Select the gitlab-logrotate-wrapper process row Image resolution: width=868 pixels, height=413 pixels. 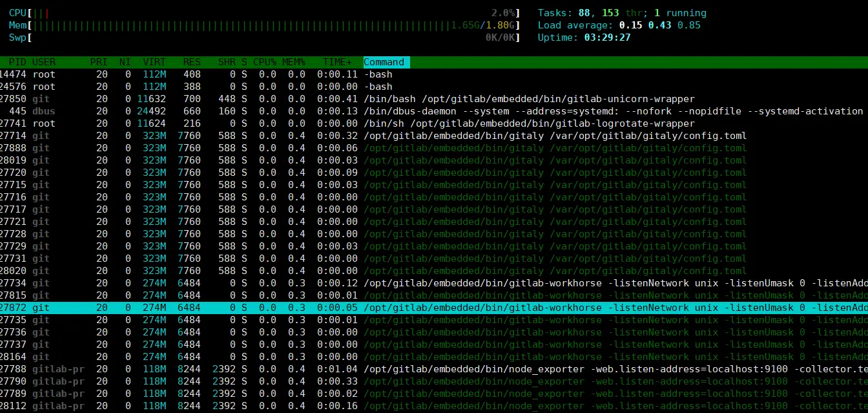[x=434, y=123]
